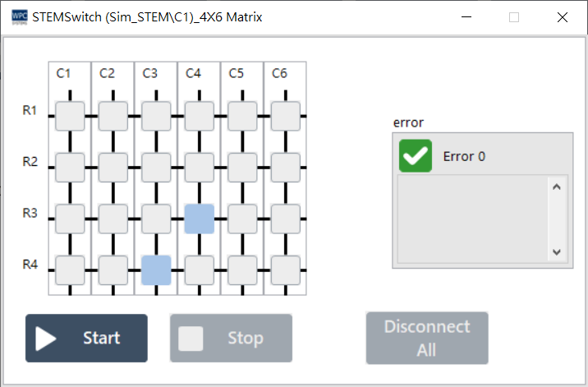The height and width of the screenshot is (387, 588).
Task: Close the switch at R2-C2
Action: pyautogui.click(x=113, y=168)
